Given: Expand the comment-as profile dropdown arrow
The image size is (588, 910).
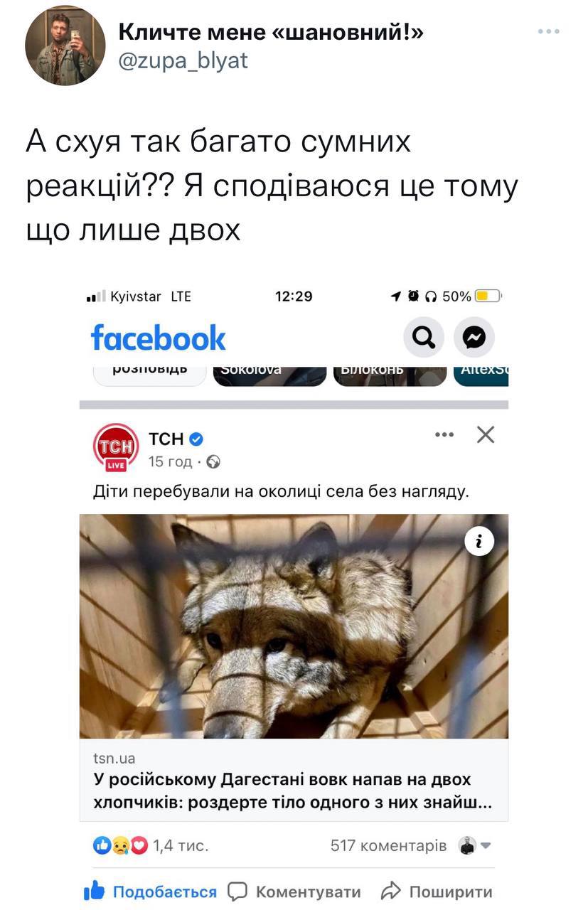Looking at the screenshot, I should pyautogui.click(x=486, y=845).
